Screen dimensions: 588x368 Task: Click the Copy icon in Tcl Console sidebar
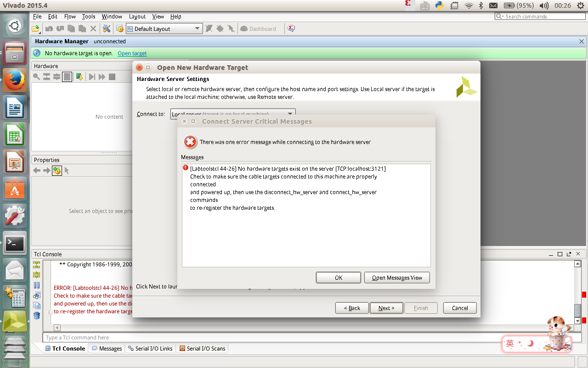point(37,305)
